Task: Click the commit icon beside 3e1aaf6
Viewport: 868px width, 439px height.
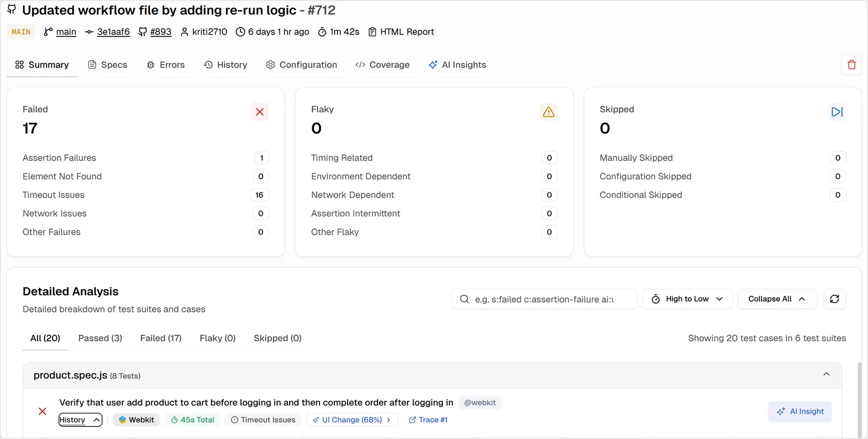Action: (x=89, y=32)
